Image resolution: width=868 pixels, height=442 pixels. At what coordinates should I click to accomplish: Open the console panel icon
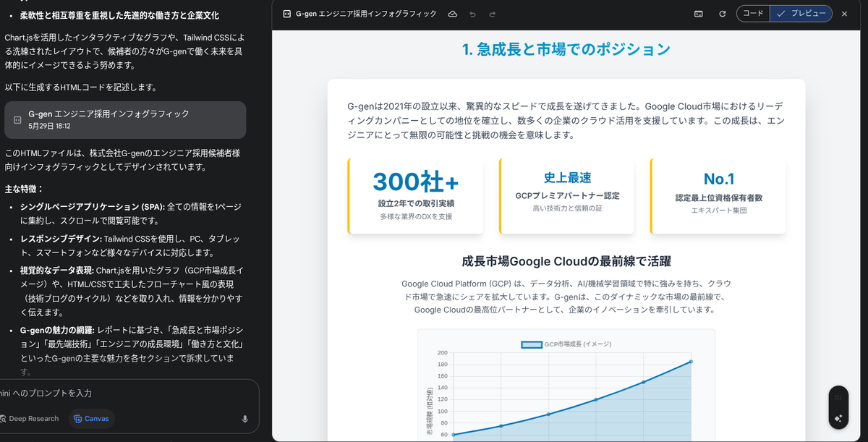coord(699,14)
